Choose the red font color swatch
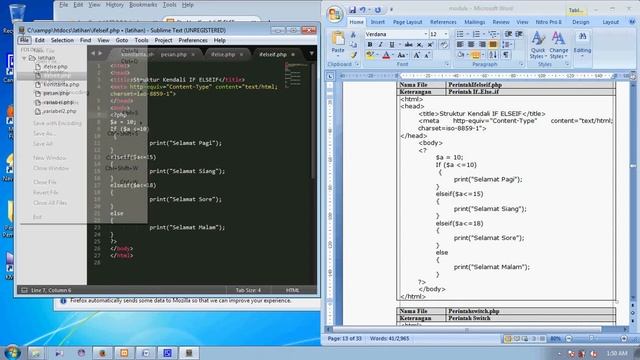 (386, 55)
